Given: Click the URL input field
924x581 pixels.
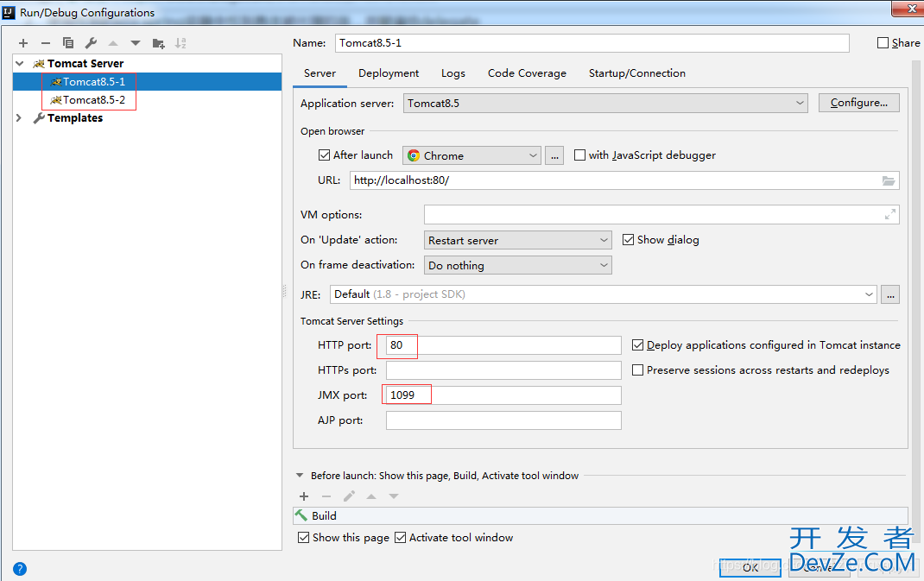Looking at the screenshot, I should point(624,180).
